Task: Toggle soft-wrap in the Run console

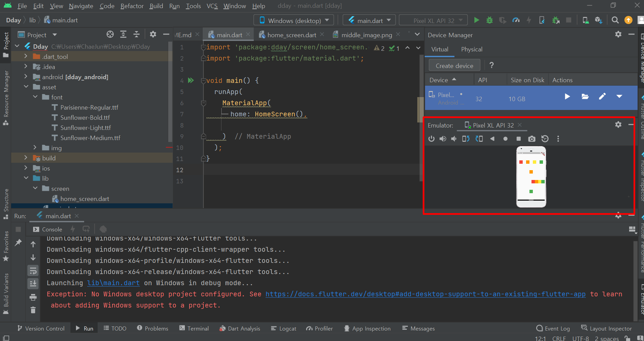Action: coord(33,271)
